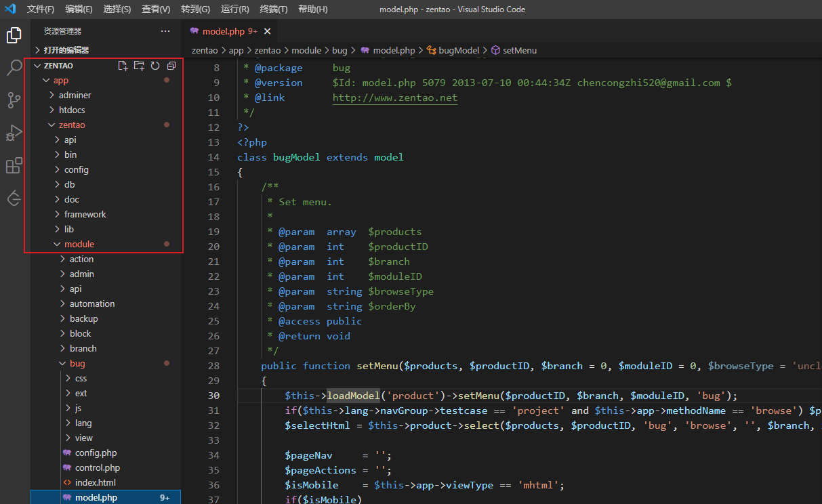822x504 pixels.
Task: Open the GitLens icon in activity bar
Action: pos(14,198)
